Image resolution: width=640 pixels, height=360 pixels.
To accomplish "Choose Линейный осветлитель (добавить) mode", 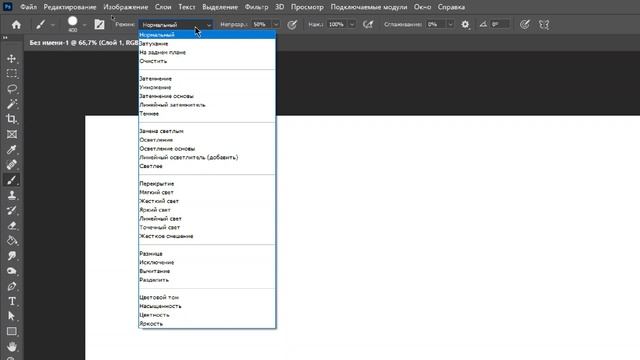I will [x=207, y=157].
